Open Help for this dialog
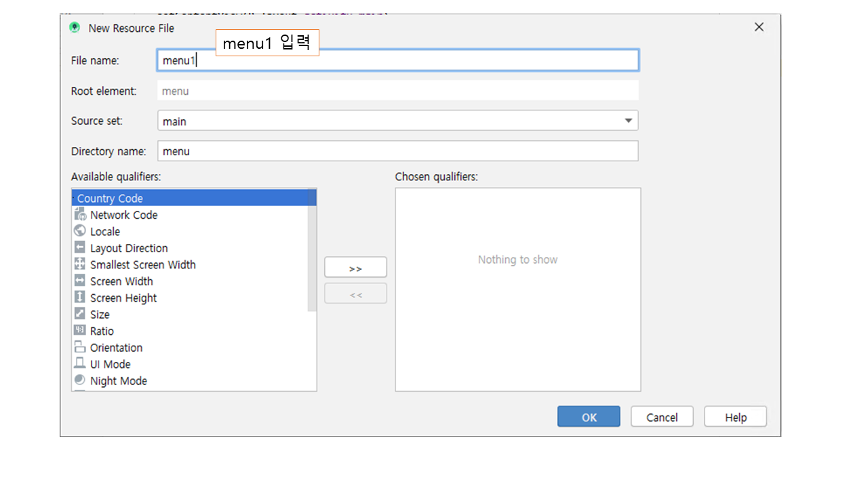The height and width of the screenshot is (488, 868). coord(735,418)
